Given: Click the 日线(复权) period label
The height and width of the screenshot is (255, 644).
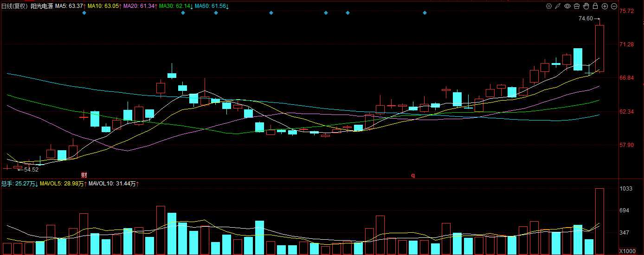Looking at the screenshot, I should coord(14,6).
